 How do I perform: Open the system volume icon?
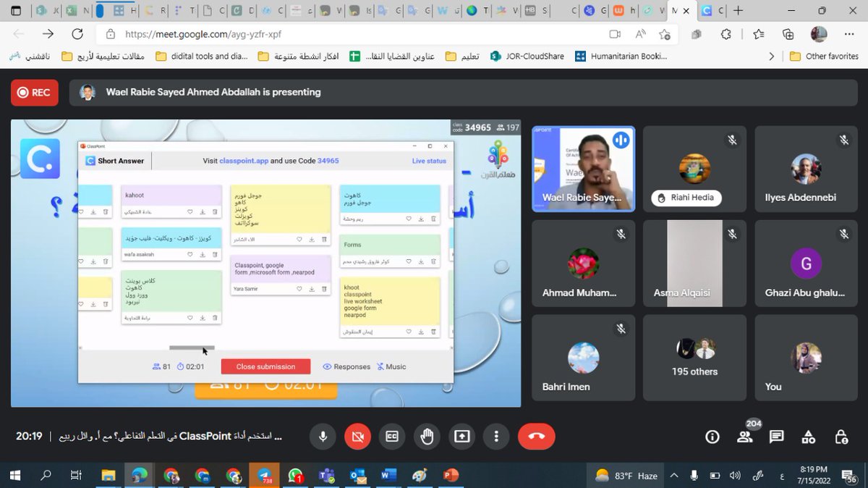(x=736, y=476)
